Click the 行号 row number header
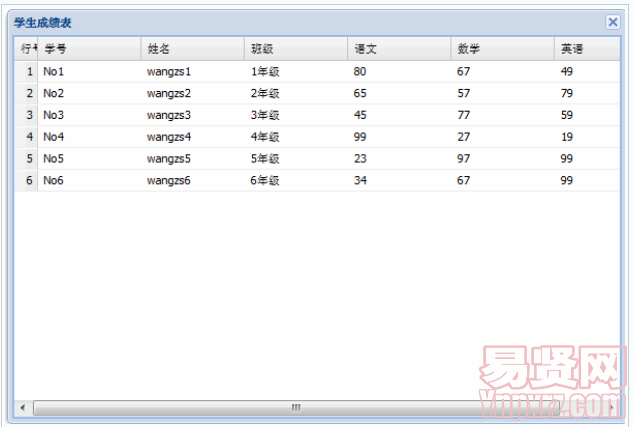Screen dimensions: 633x427 pos(27,49)
